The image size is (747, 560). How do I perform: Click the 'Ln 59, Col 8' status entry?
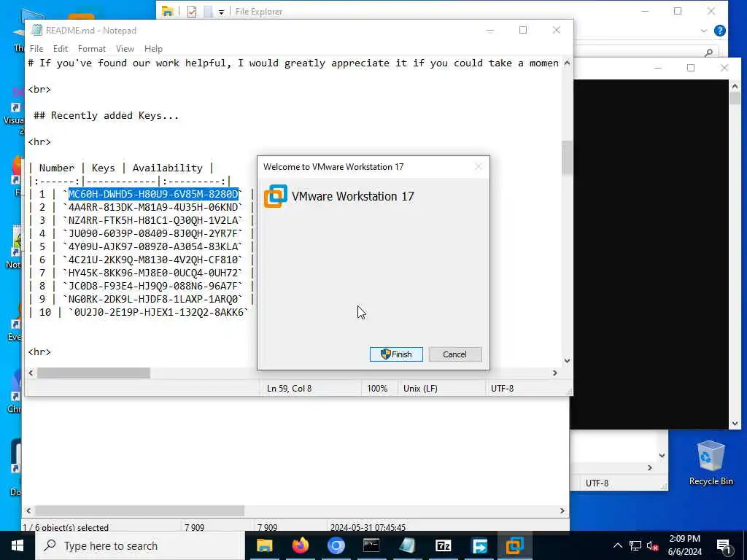pos(289,389)
